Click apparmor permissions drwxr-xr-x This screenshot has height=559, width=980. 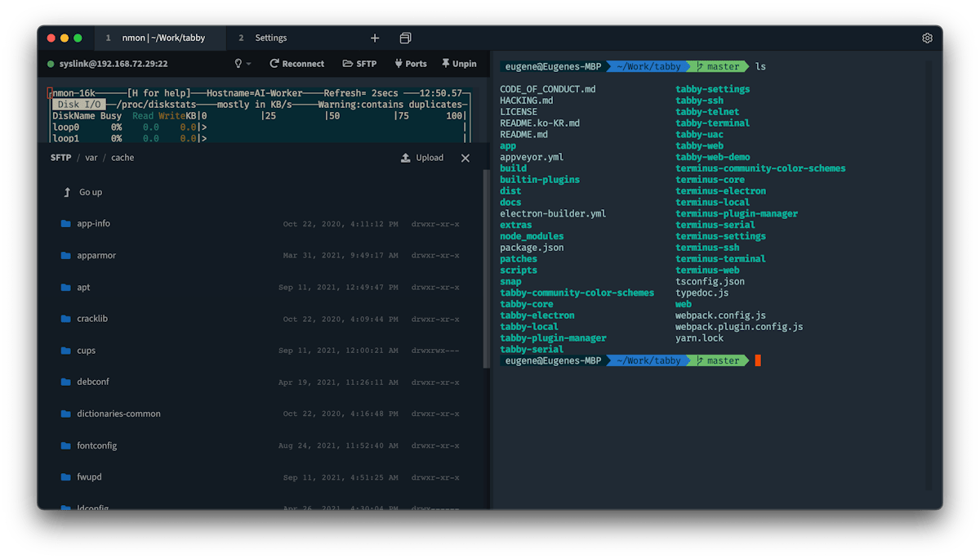[x=435, y=256]
